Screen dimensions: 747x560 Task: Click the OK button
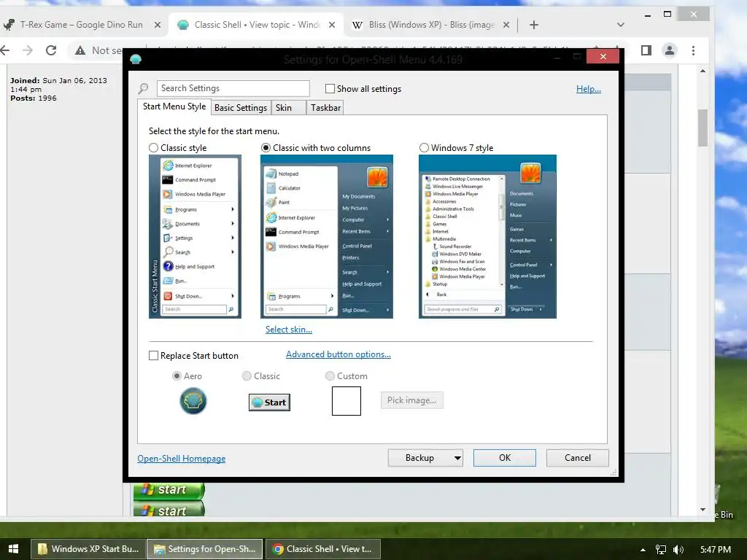[505, 458]
